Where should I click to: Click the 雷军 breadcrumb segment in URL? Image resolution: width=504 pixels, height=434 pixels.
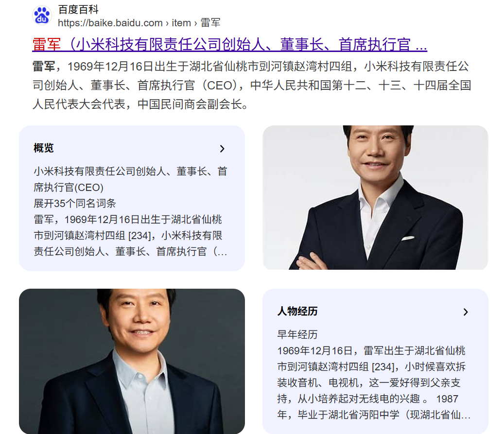210,23
